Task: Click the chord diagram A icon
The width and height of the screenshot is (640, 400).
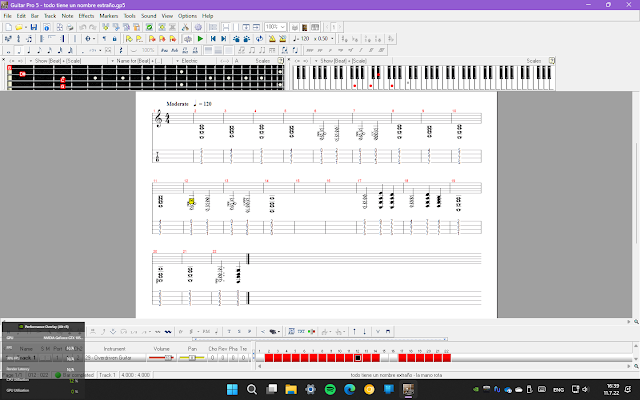Action: [291, 332]
